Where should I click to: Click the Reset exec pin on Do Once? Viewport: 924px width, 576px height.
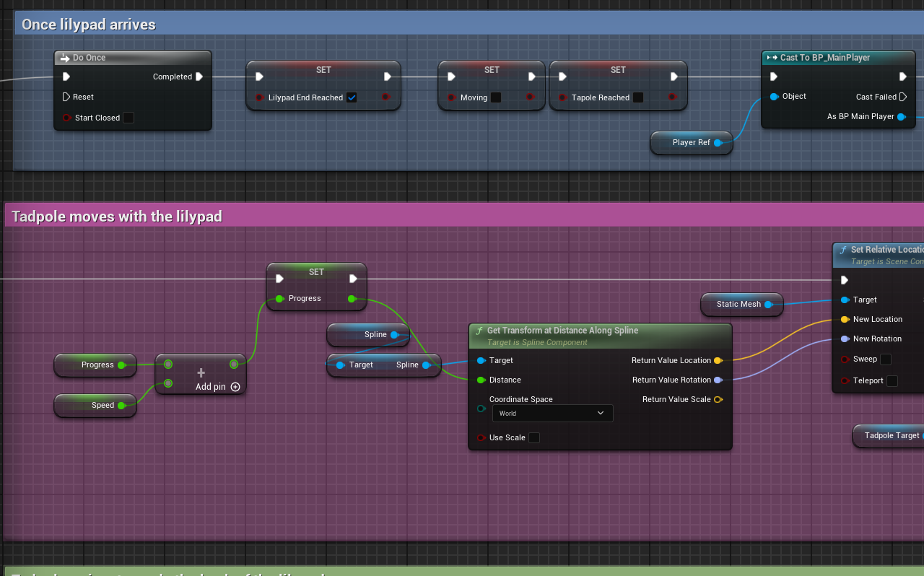[66, 97]
